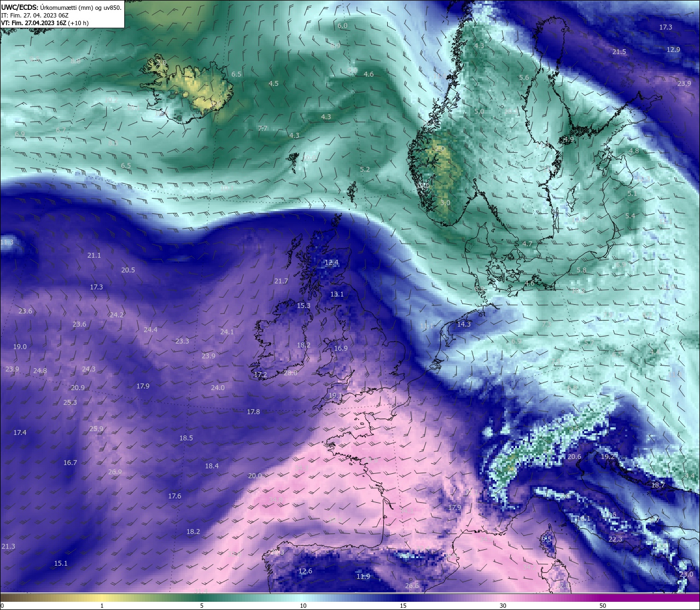
Task: Click the 19.0 value label
Action: [x=20, y=346]
